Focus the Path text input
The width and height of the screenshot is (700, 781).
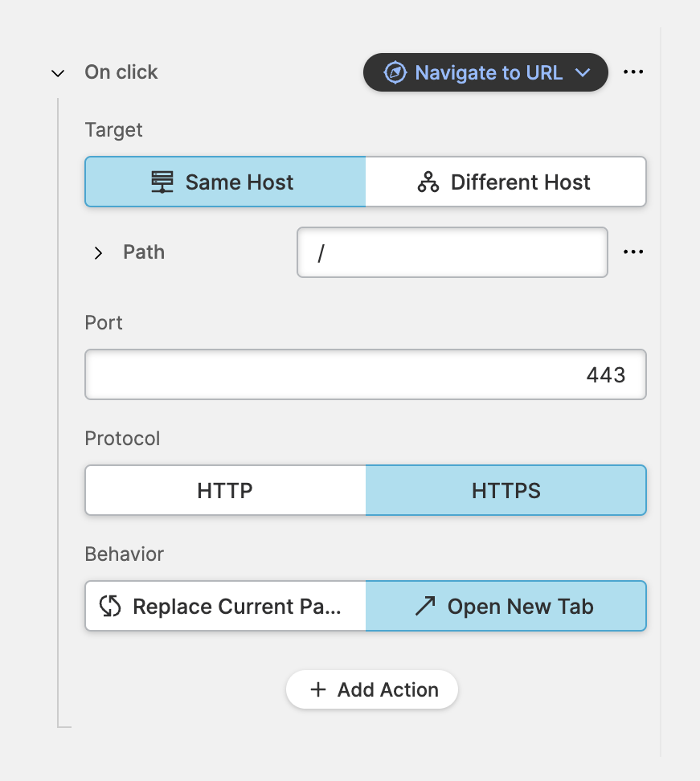(452, 253)
